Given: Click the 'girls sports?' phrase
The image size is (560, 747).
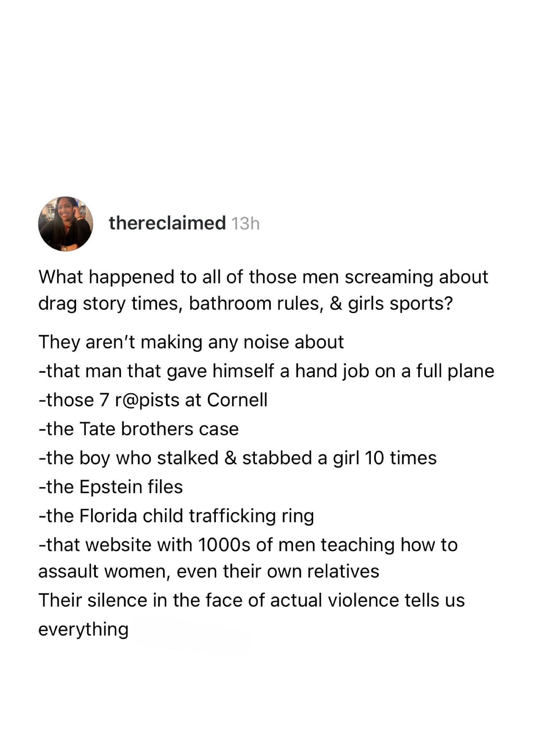Looking at the screenshot, I should click(x=400, y=303).
